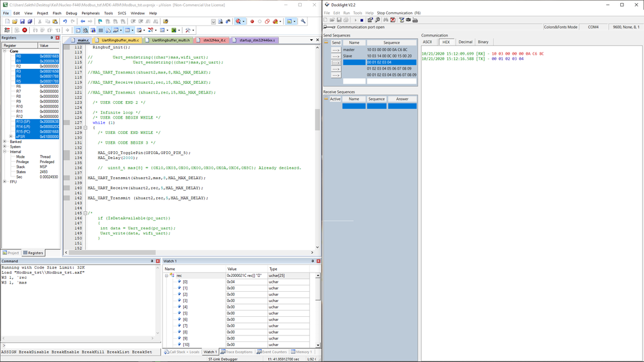The width and height of the screenshot is (644, 362).
Task: Collapse the Core registers tree node
Action: pos(5,51)
